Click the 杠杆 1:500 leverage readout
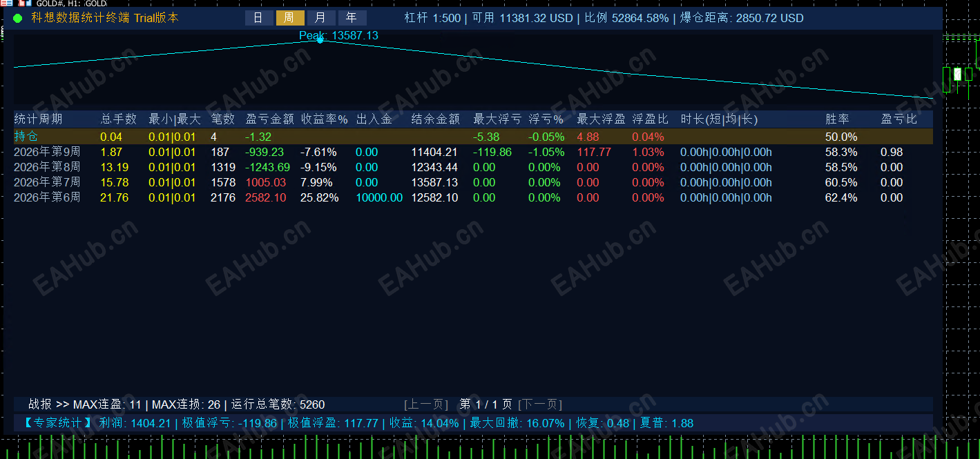The width and height of the screenshot is (980, 459). coord(432,18)
